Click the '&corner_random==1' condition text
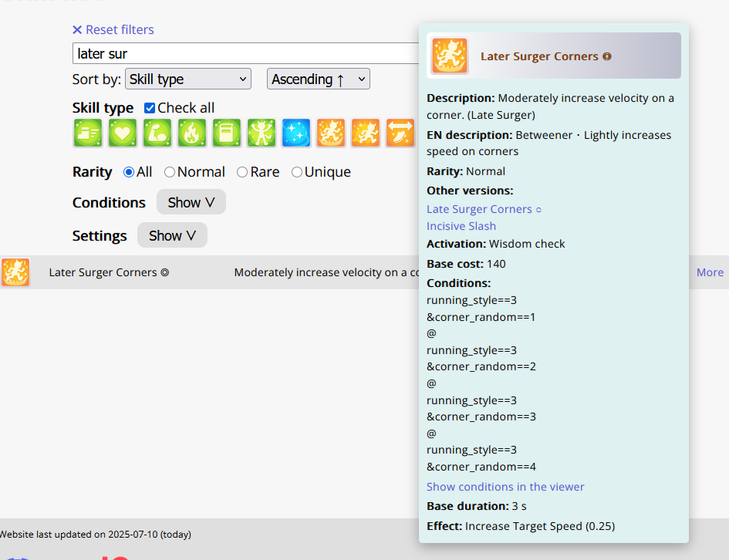Screen dimensions: 729x560 pos(481,317)
